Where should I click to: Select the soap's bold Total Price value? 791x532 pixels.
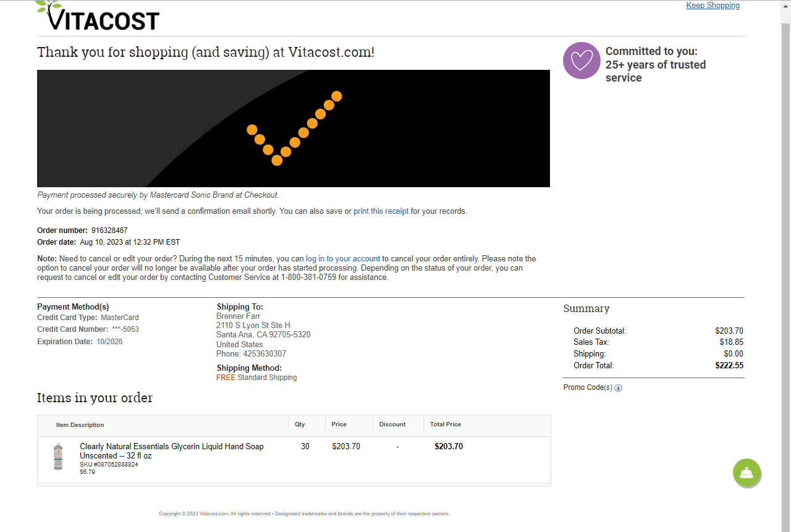coord(449,446)
